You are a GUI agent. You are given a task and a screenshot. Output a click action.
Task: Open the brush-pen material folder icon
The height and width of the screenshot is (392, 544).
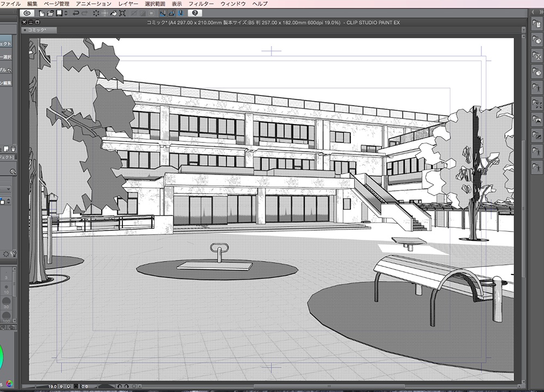537,136
